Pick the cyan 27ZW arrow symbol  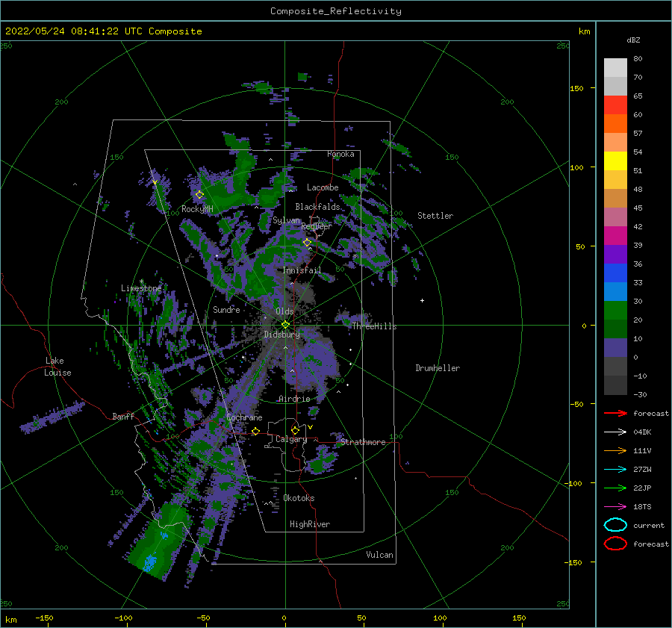click(615, 470)
